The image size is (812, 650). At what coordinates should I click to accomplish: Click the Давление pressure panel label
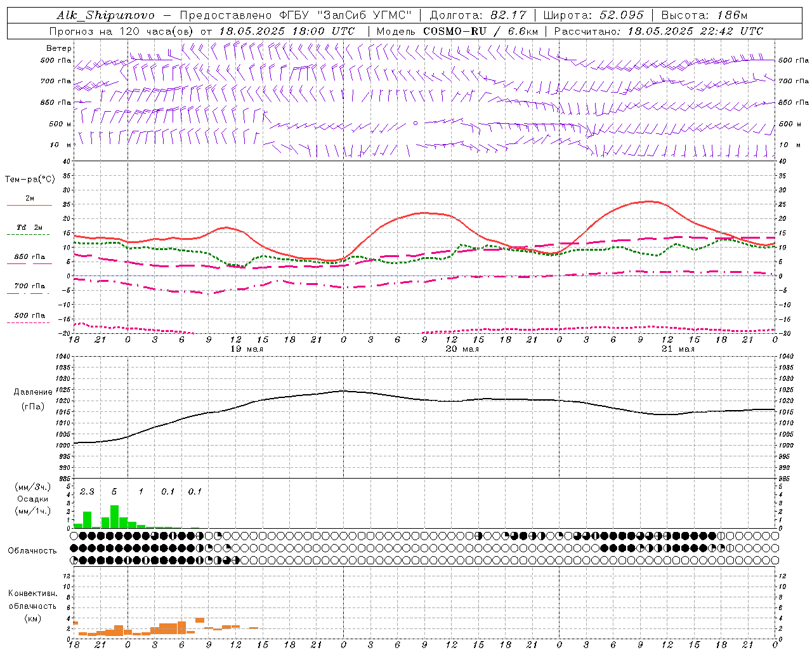click(33, 392)
